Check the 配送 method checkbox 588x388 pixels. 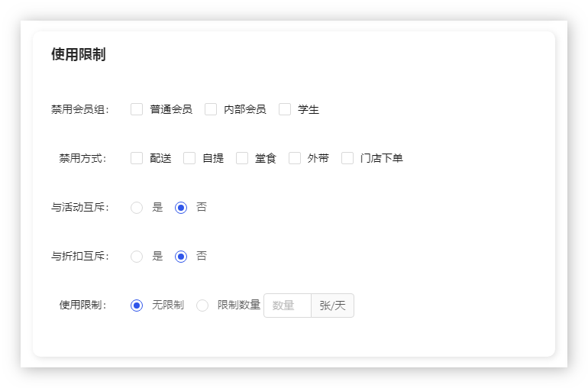(x=137, y=158)
